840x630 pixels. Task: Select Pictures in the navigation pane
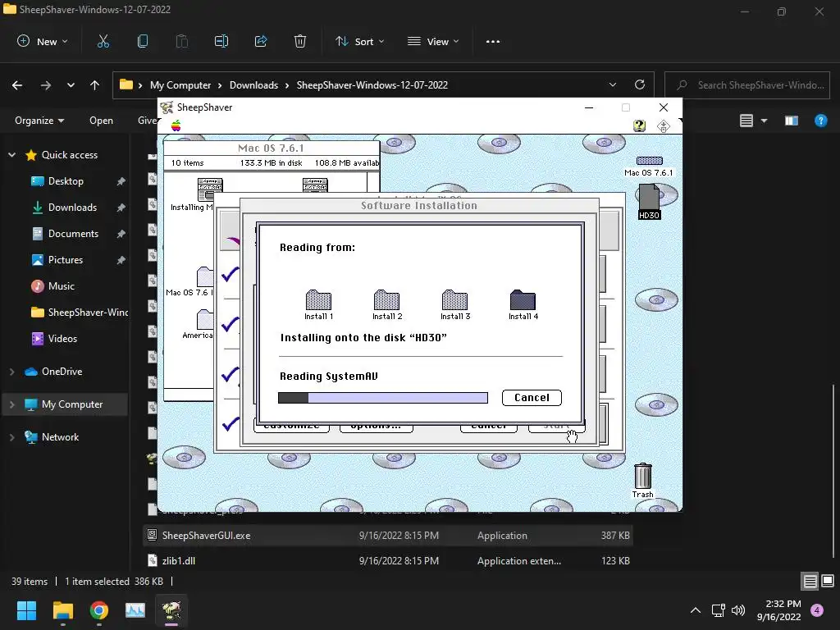tap(66, 260)
